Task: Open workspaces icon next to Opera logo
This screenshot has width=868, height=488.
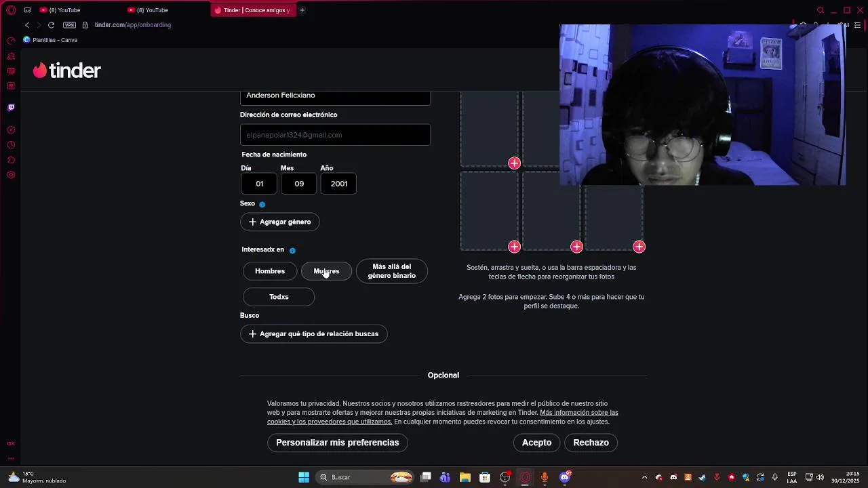Action: pos(27,10)
